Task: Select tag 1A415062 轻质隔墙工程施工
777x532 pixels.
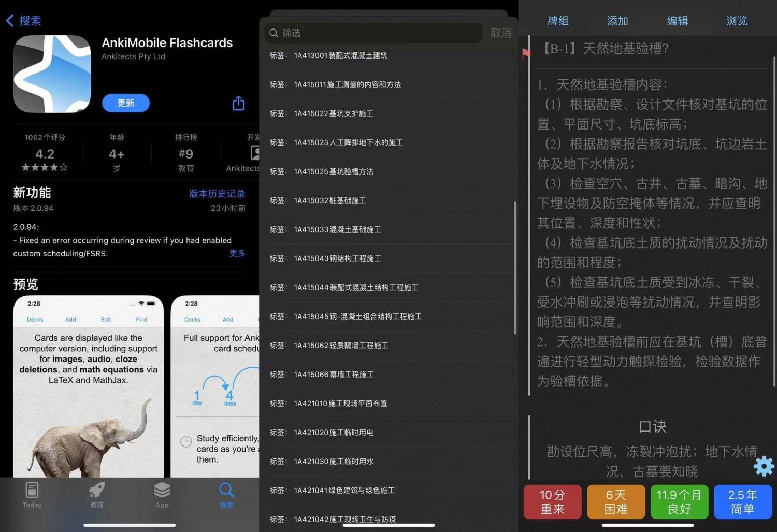Action: pos(388,346)
